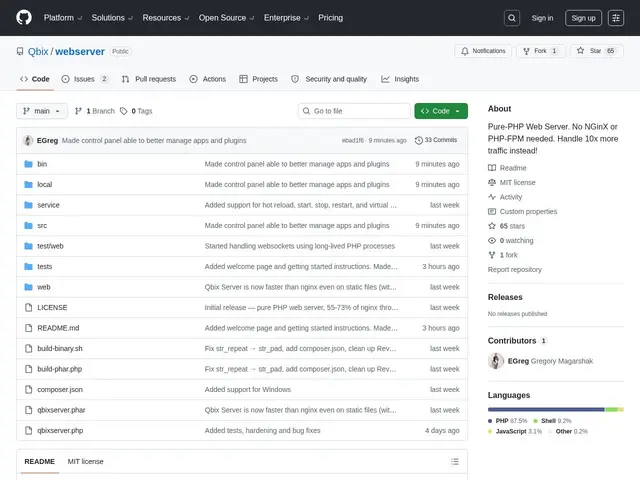Open the PHP 87.5% language link
The height and width of the screenshot is (480, 640).
508,421
